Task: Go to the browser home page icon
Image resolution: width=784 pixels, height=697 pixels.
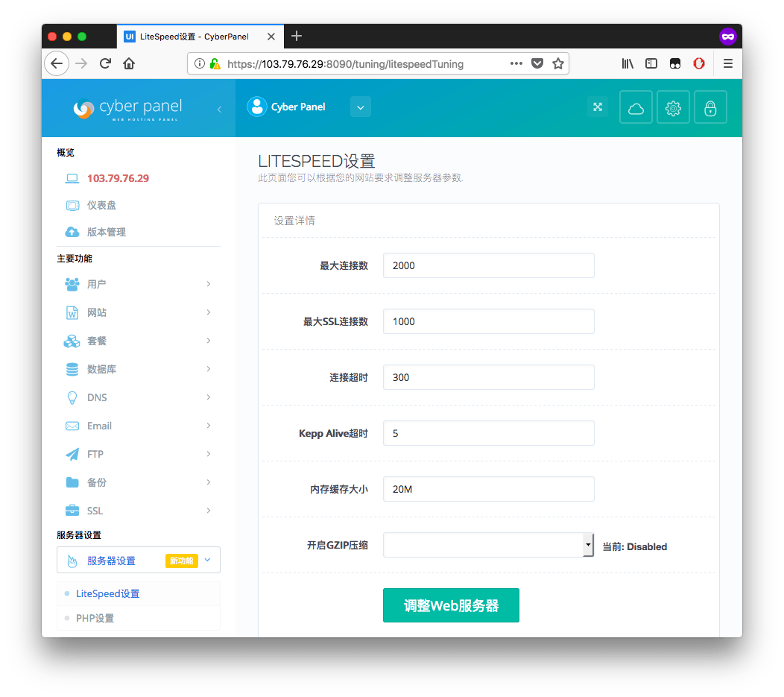Action: point(129,63)
